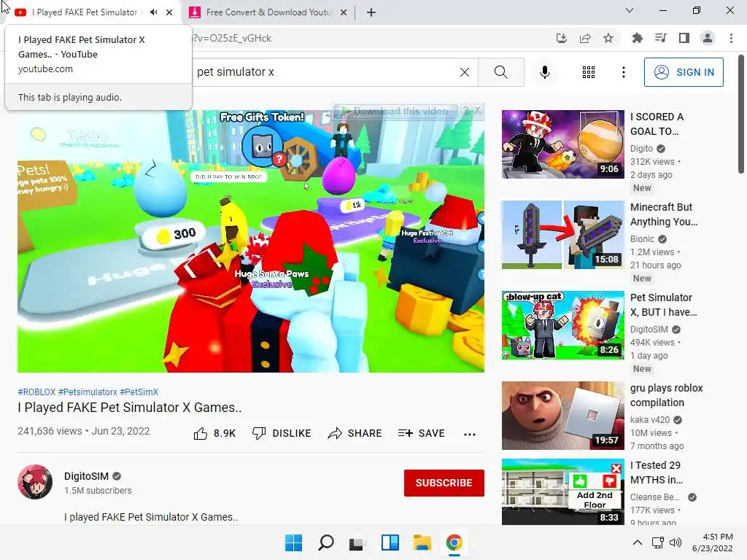
Task: Close the Free Convert & Download tab
Action: tap(344, 12)
